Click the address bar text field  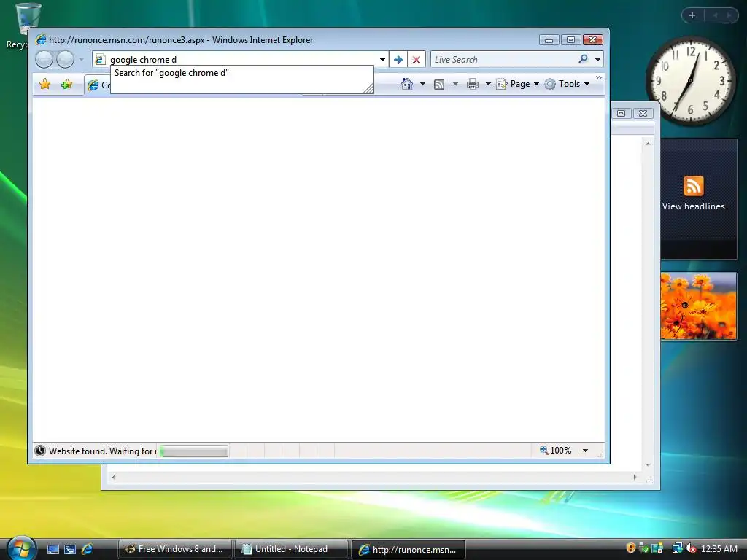(x=241, y=60)
